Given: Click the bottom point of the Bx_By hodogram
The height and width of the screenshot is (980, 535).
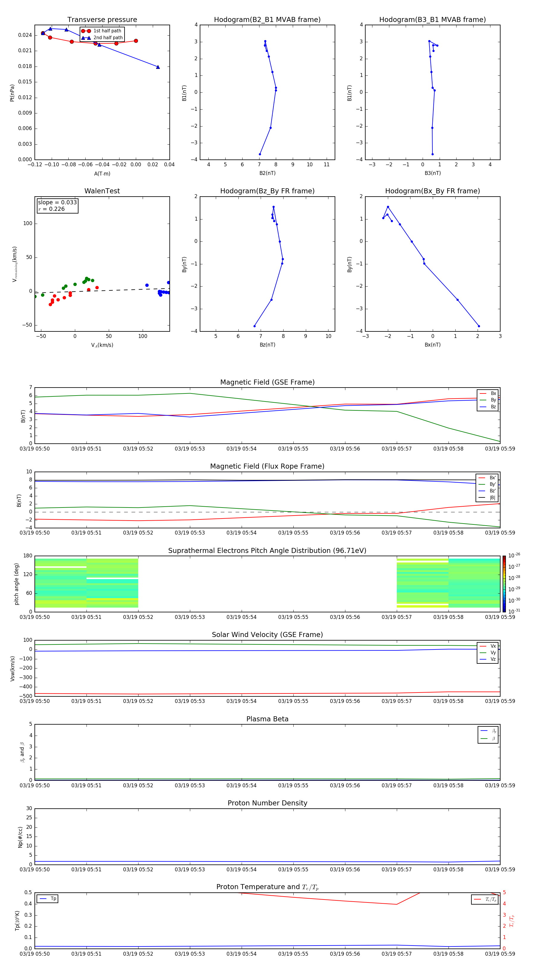Looking at the screenshot, I should tap(479, 326).
